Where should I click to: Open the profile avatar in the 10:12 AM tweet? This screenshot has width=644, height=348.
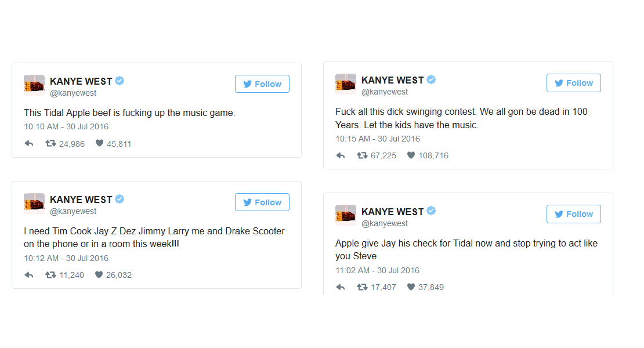coord(34,204)
